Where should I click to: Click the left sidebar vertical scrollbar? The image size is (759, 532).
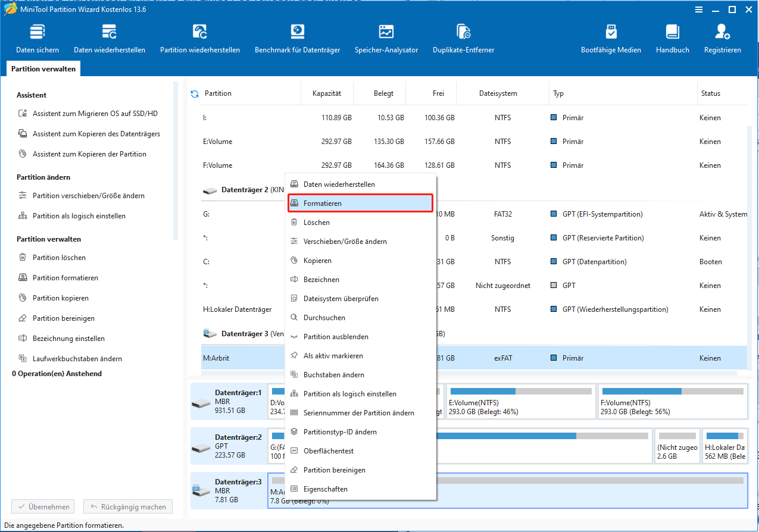tap(176, 161)
